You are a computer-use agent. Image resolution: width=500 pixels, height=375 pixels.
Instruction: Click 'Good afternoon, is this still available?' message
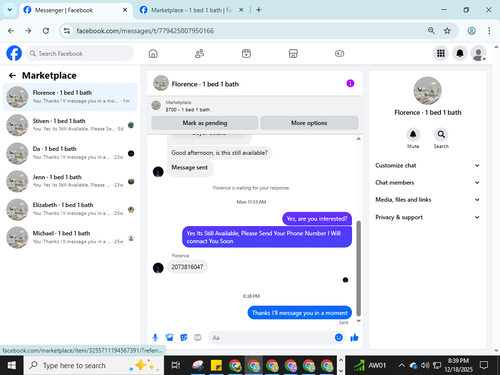pyautogui.click(x=219, y=153)
